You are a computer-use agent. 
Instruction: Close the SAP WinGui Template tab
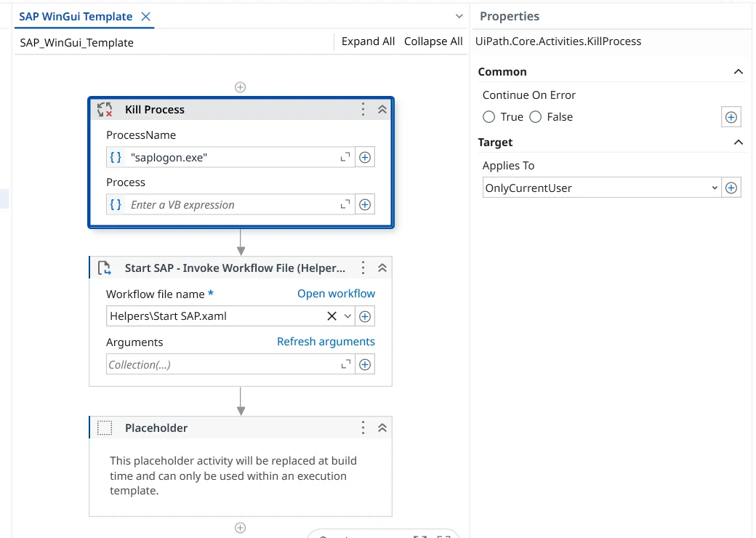pos(145,17)
